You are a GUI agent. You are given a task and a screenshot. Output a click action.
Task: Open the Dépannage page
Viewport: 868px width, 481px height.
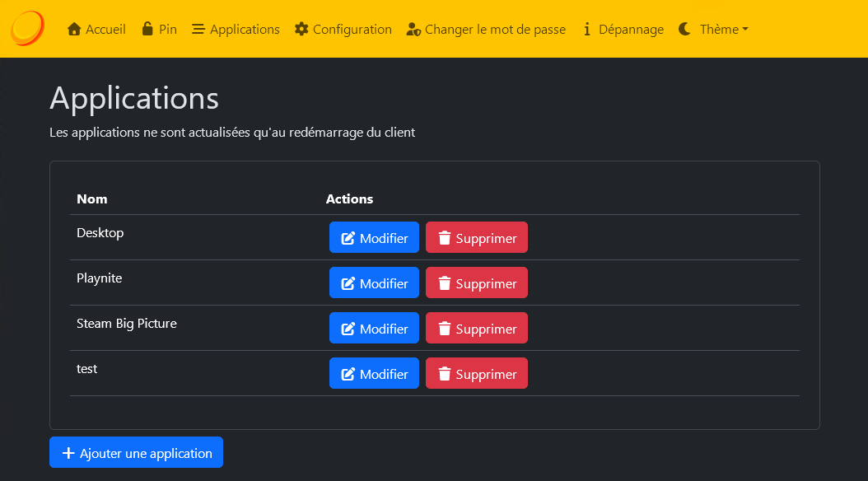[631, 30]
